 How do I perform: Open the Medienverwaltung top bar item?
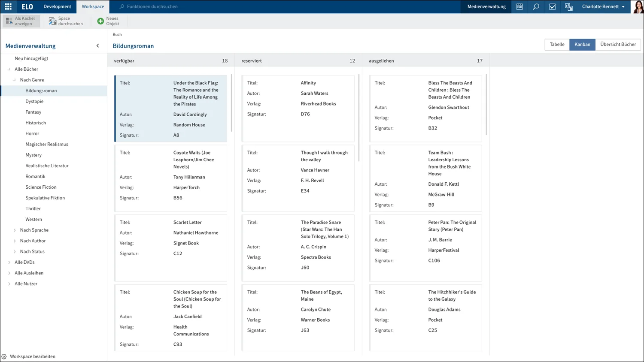[486, 6]
